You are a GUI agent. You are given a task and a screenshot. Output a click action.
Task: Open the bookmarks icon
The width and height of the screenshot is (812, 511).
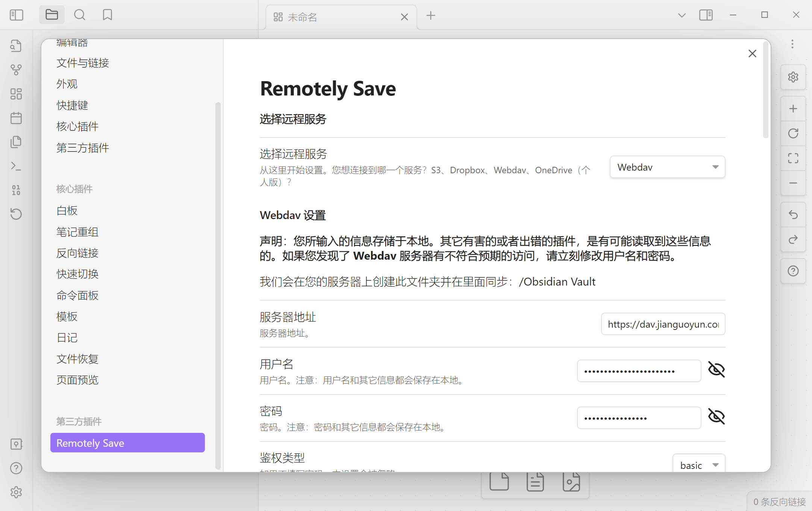coord(108,15)
